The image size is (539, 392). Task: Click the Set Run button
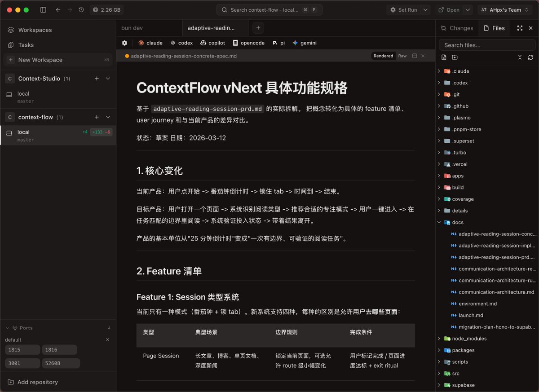coord(403,10)
